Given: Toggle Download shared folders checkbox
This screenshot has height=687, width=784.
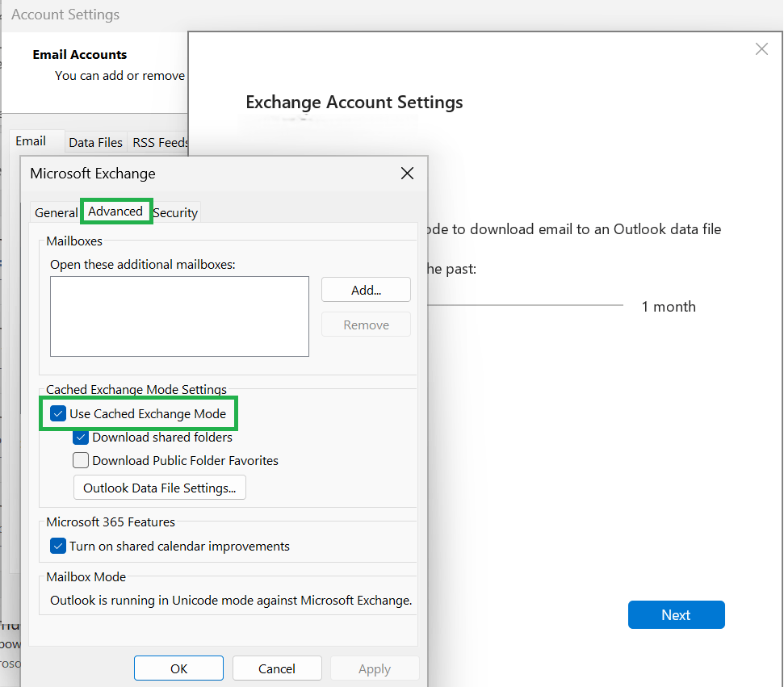Looking at the screenshot, I should pyautogui.click(x=81, y=437).
